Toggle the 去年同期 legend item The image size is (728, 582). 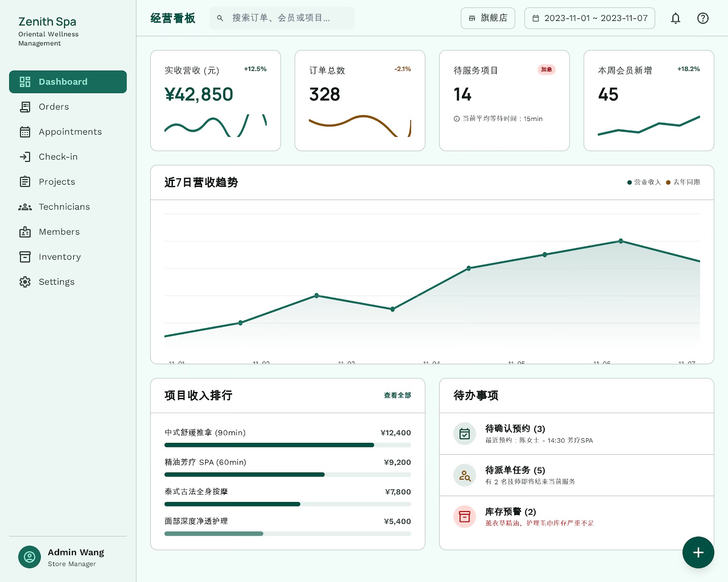point(683,182)
